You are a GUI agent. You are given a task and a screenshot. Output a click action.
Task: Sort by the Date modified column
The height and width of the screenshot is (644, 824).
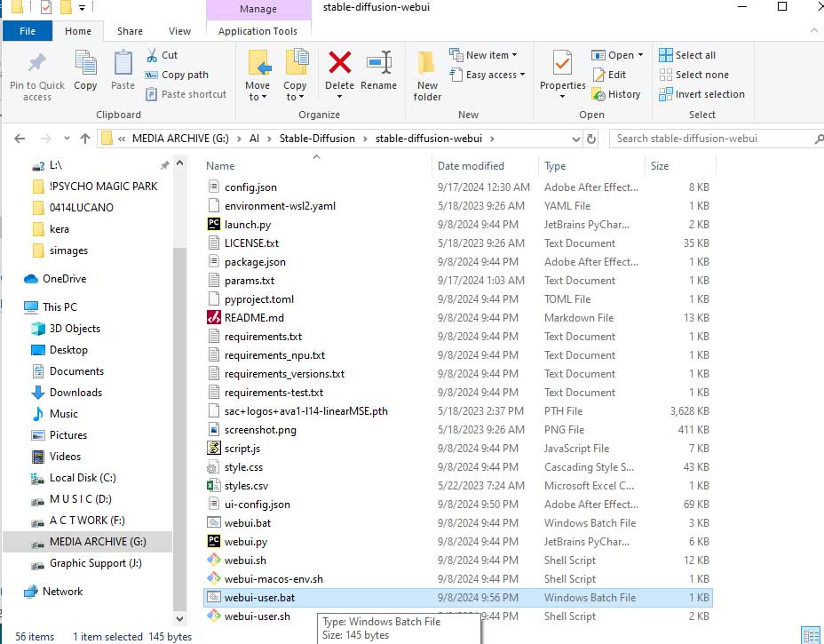(486, 165)
